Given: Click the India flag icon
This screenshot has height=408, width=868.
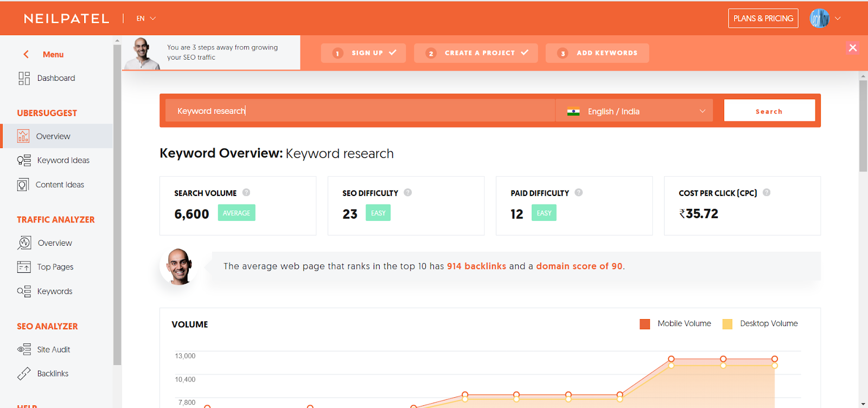Looking at the screenshot, I should click(x=573, y=112).
